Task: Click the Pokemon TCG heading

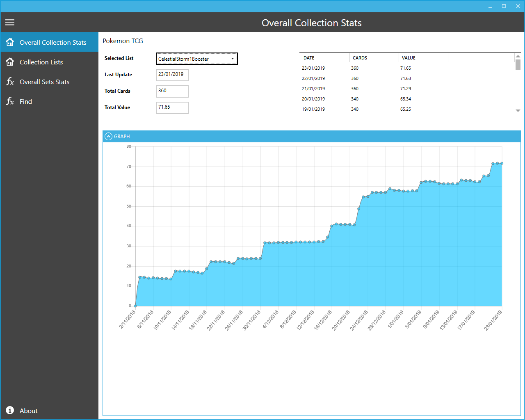Action: [123, 41]
